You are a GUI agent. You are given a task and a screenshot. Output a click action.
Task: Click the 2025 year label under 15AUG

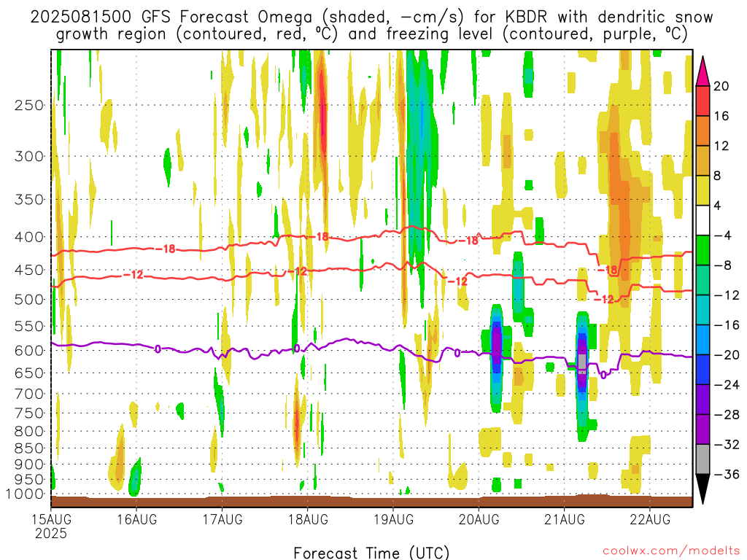tap(51, 534)
